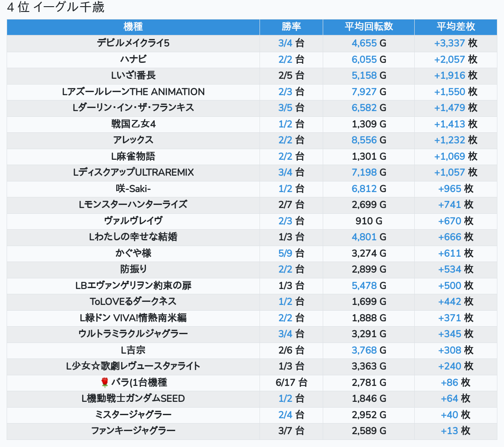Click the 機種 column header

(x=133, y=27)
